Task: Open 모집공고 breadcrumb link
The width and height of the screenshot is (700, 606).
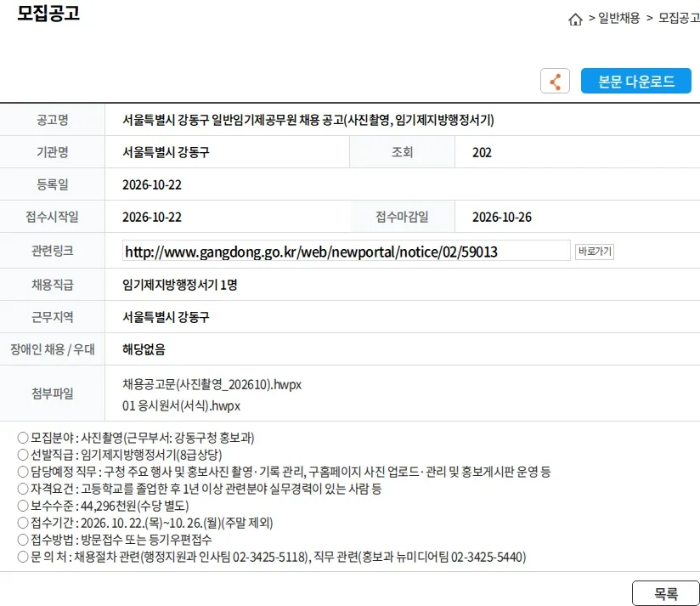Action: point(679,18)
